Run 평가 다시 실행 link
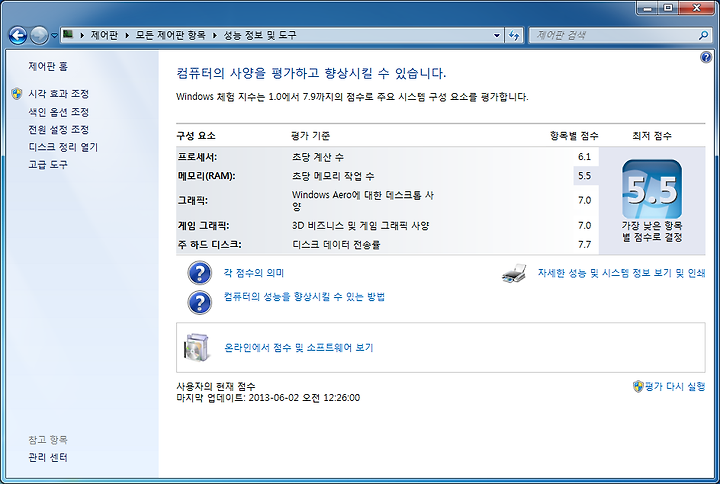 tap(675, 386)
